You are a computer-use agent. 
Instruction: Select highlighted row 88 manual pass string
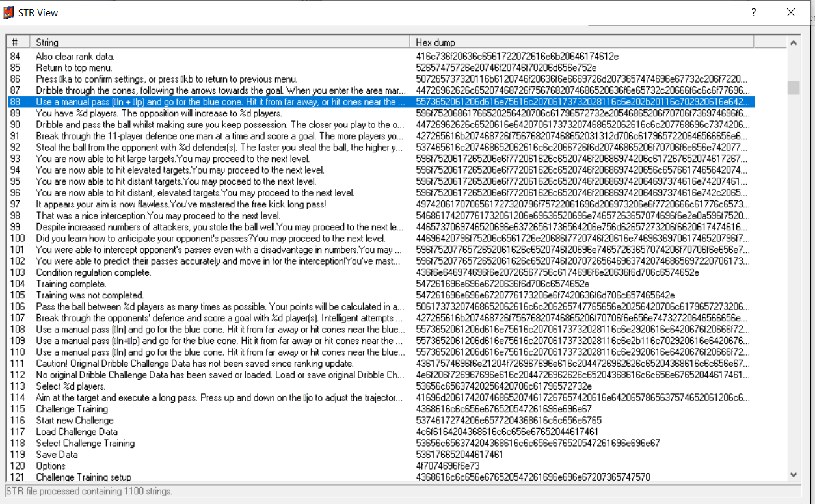381,102
